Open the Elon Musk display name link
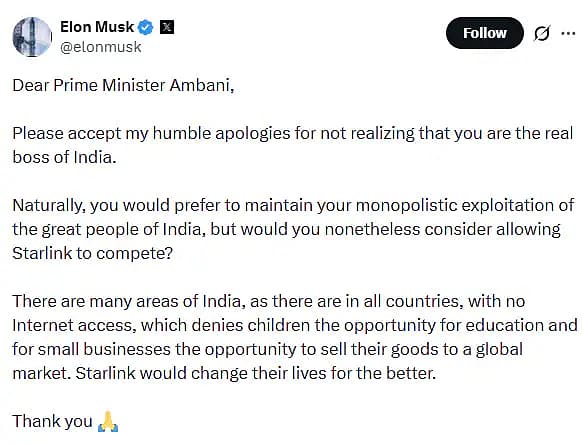 pos(97,27)
